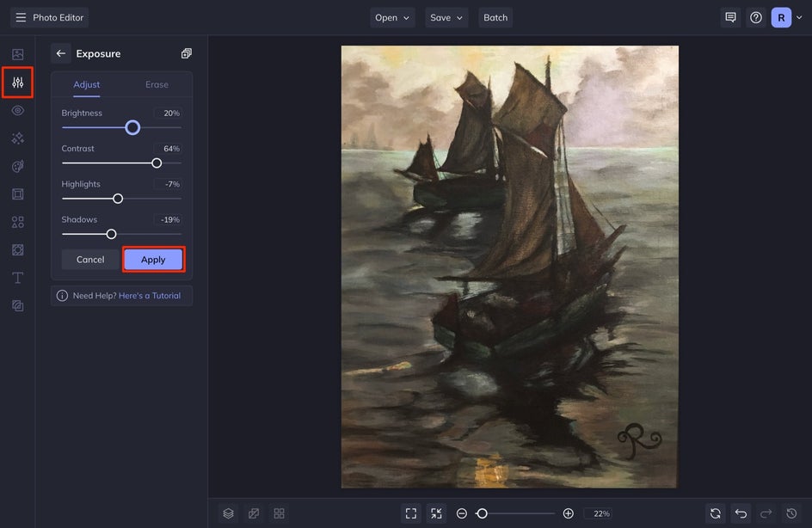Viewport: 812px width, 528px height.
Task: Expand the Open dropdown
Action: tap(392, 17)
